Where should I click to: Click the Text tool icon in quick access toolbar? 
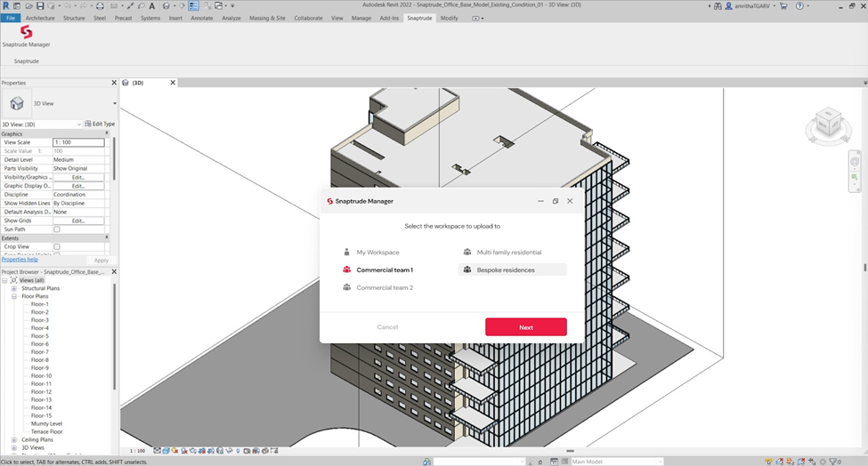tap(152, 5)
